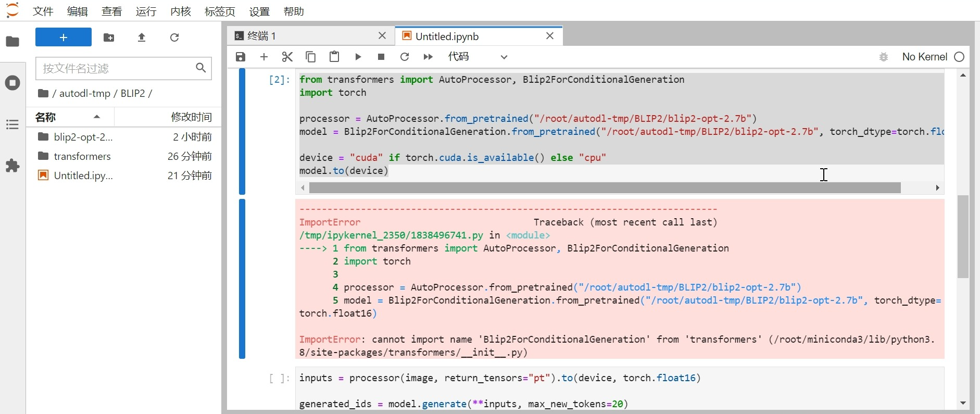
Task: Open the transformers folder in the file list
Action: pyautogui.click(x=82, y=156)
